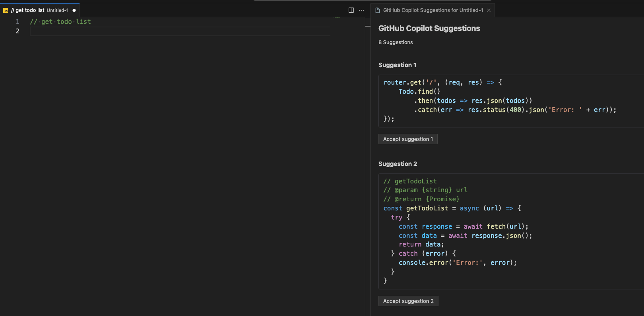Viewport: 644px width, 316px height.
Task: Click the cursor marker in the editor overview ruler
Action: pos(368,26)
